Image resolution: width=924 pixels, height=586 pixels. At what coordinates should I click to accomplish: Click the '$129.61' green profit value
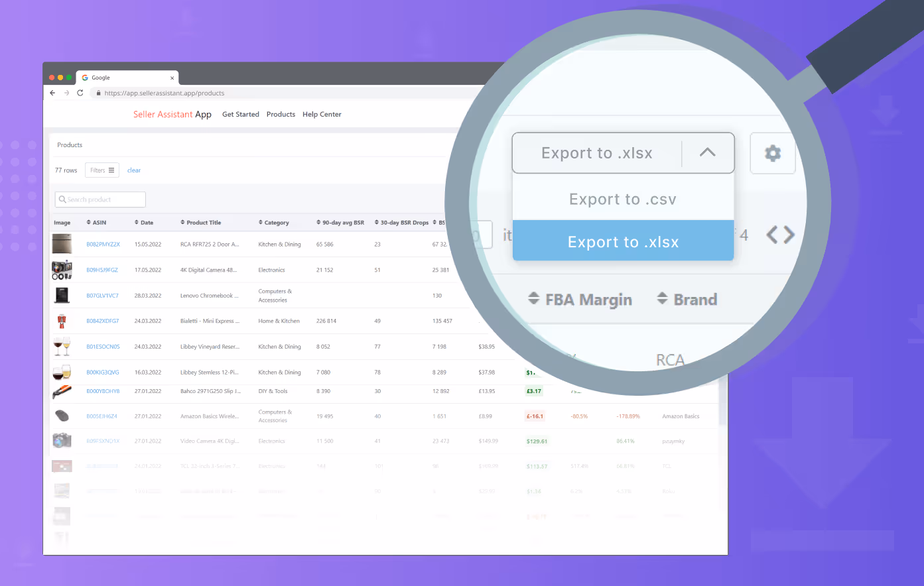[537, 441]
